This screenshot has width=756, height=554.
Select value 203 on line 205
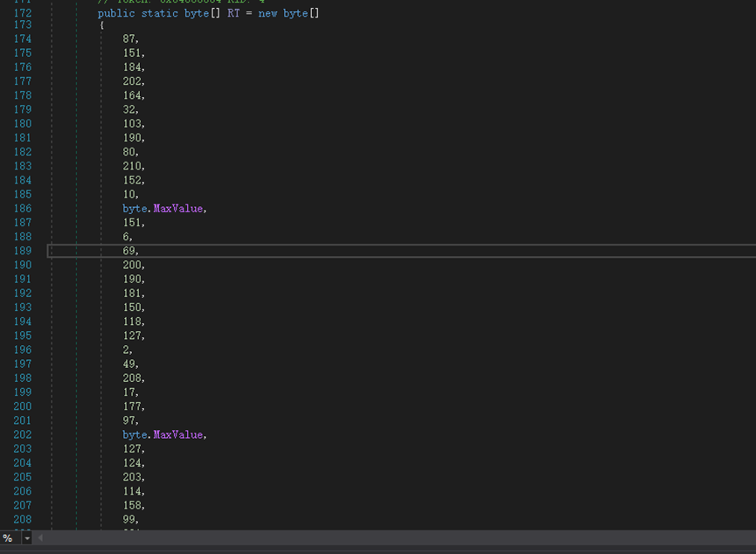click(132, 477)
